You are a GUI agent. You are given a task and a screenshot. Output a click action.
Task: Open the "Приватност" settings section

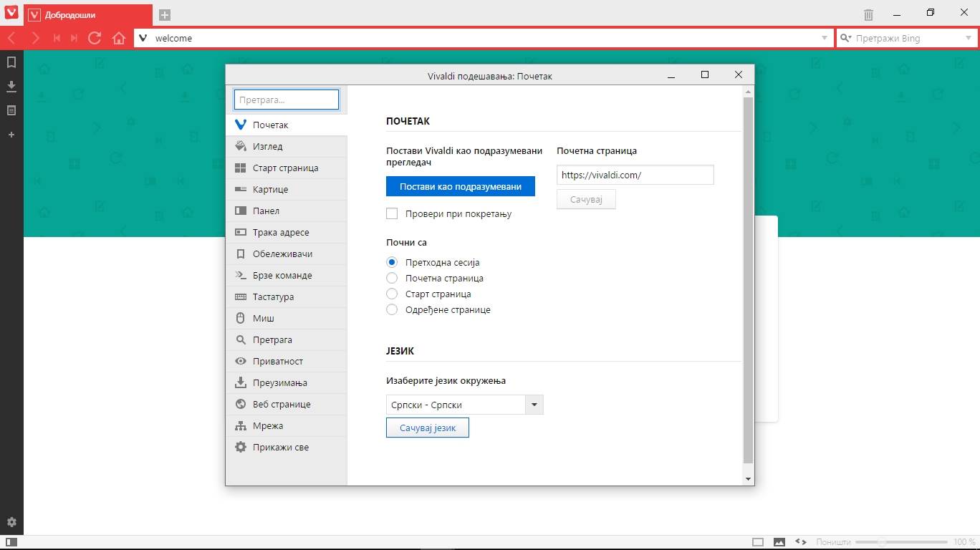[x=277, y=361]
